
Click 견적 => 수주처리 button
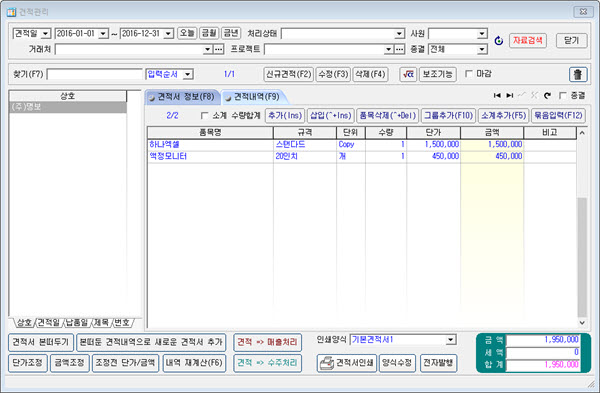click(x=267, y=363)
